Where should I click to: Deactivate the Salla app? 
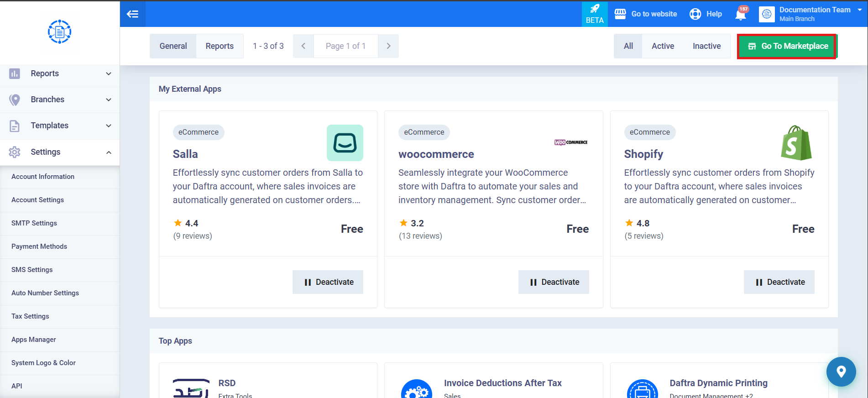[328, 282]
